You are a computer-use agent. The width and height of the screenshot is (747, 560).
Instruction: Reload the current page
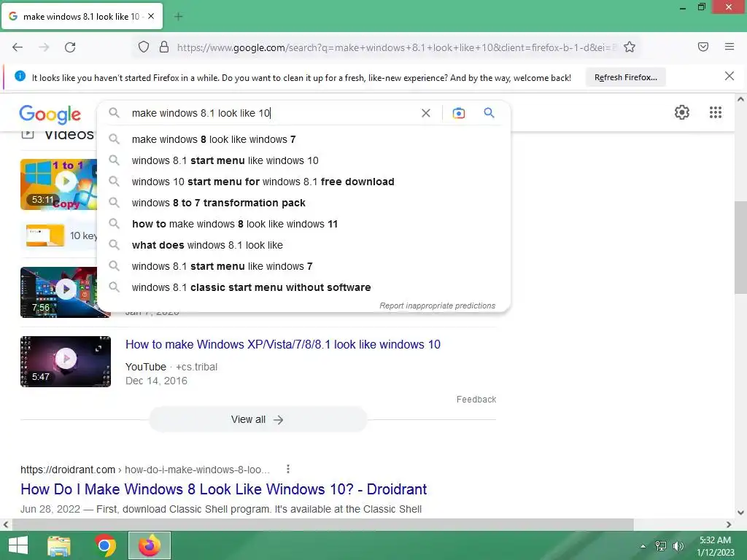70,47
